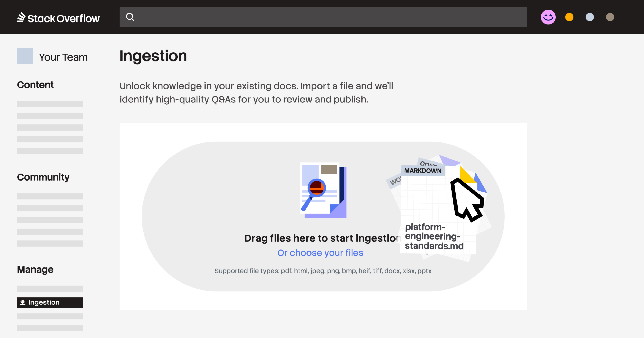Select the Manage section heading
644x338 pixels.
(35, 269)
